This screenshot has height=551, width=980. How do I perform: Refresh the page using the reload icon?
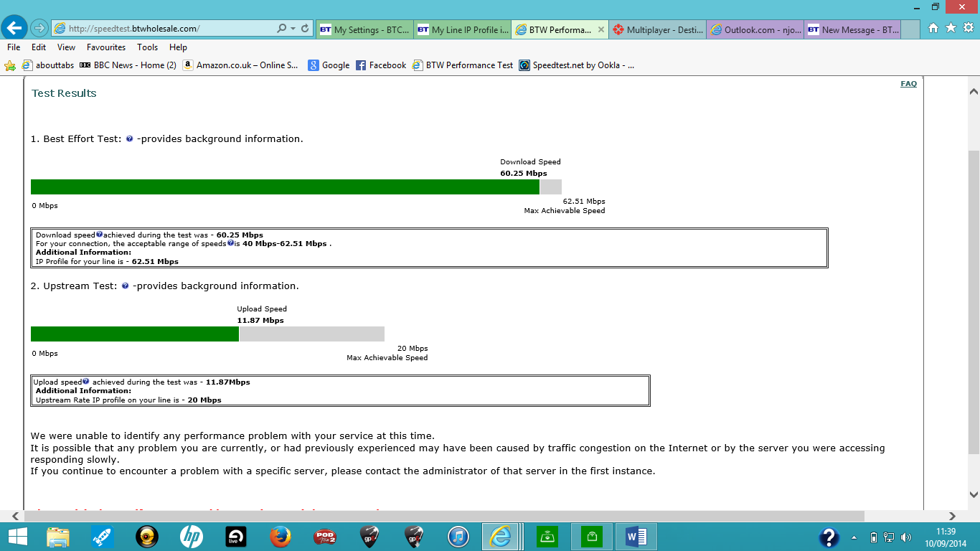pos(306,29)
